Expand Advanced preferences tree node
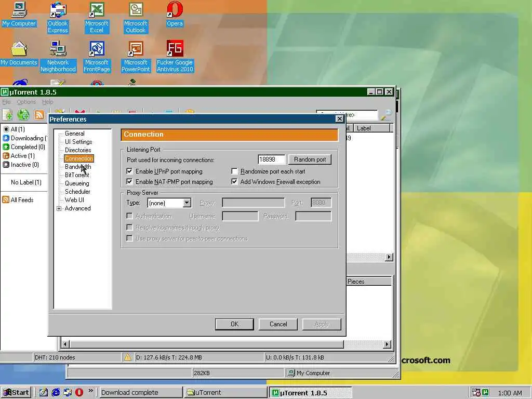Image resolution: width=532 pixels, height=399 pixels. coord(59,208)
